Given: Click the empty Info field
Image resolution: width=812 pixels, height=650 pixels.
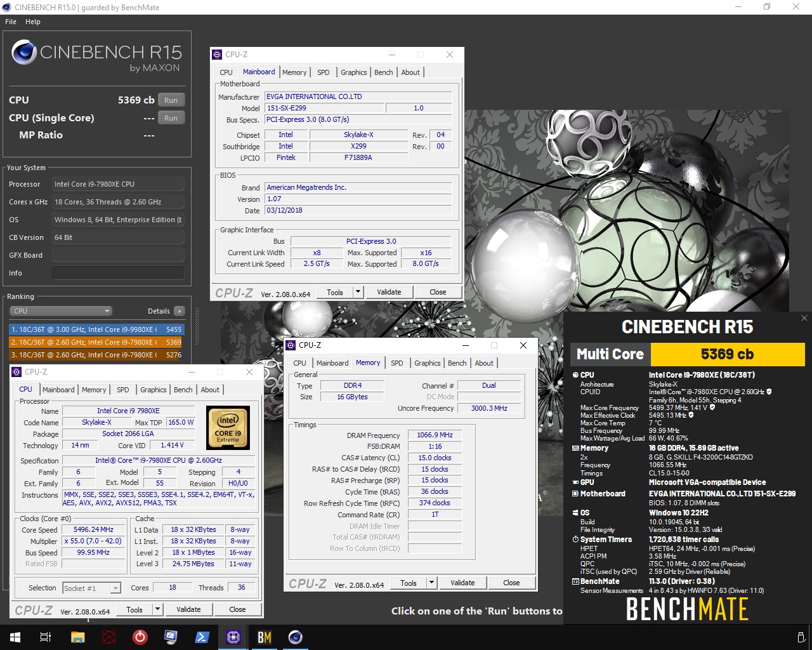Looking at the screenshot, I should tap(118, 273).
